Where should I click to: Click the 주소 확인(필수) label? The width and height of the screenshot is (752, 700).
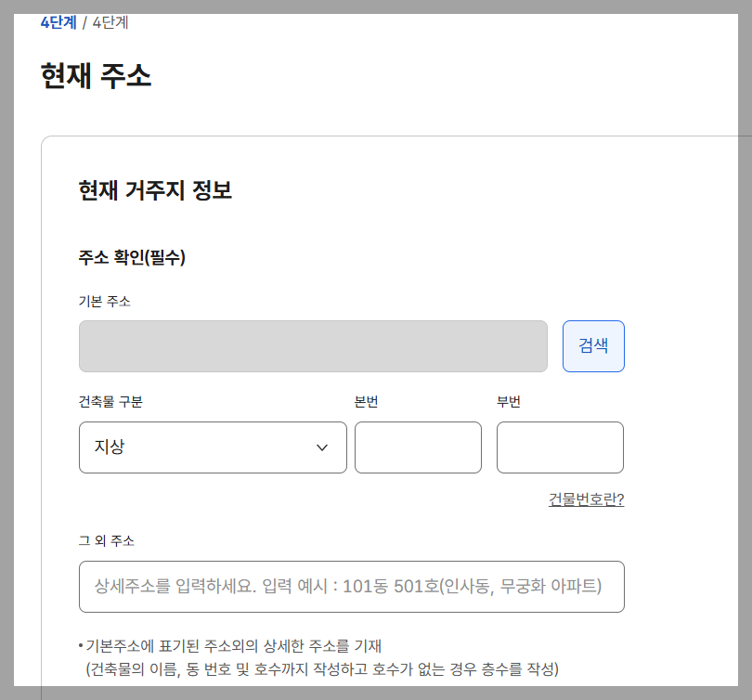pos(132,257)
